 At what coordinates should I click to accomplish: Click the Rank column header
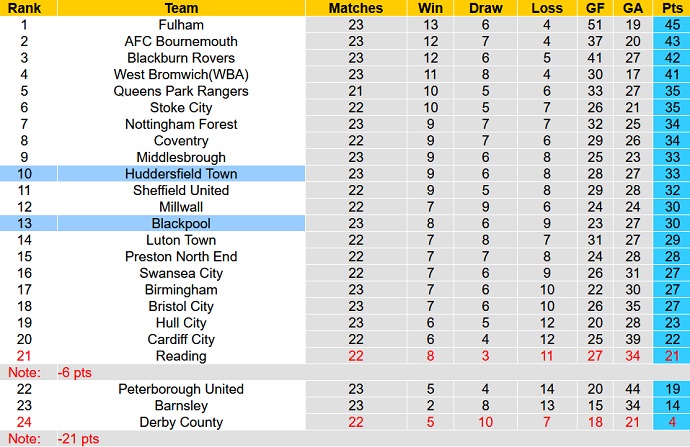click(x=23, y=8)
